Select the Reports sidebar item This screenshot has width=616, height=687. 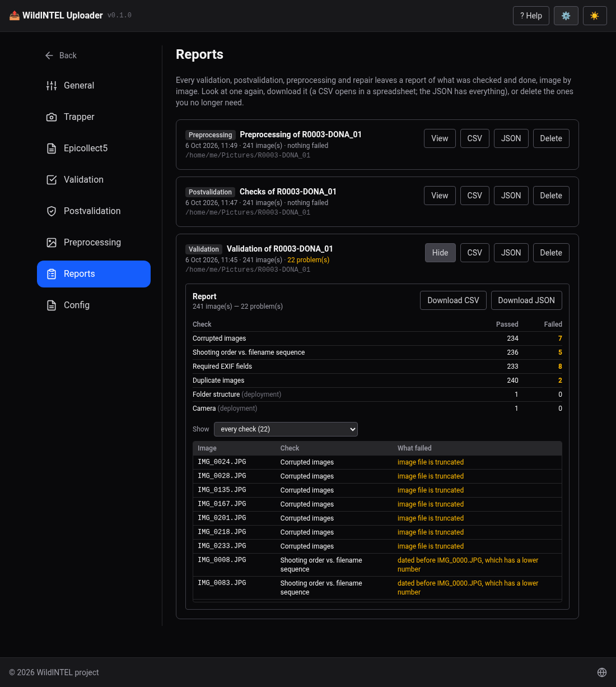click(x=94, y=274)
